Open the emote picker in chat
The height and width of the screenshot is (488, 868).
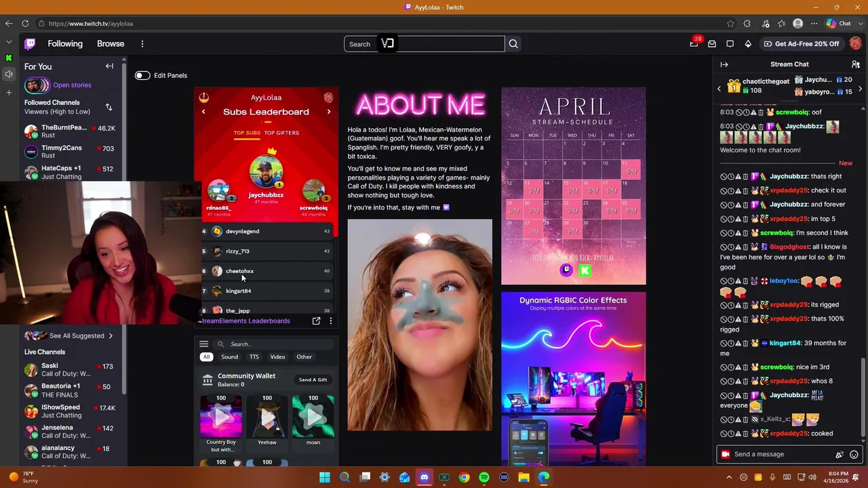point(854,455)
